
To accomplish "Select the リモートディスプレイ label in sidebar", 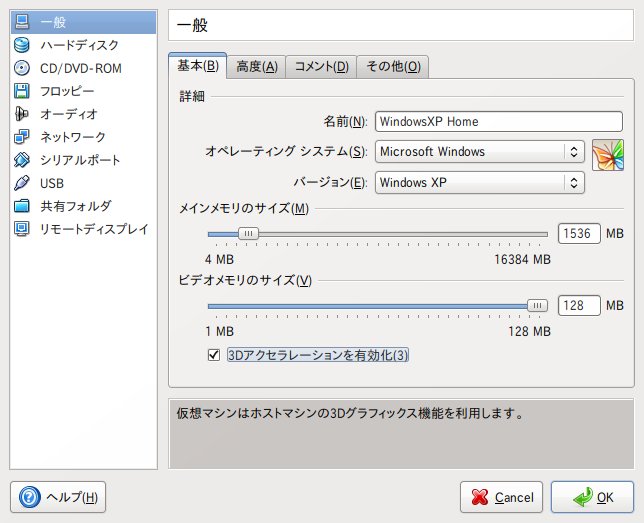I will [94, 229].
